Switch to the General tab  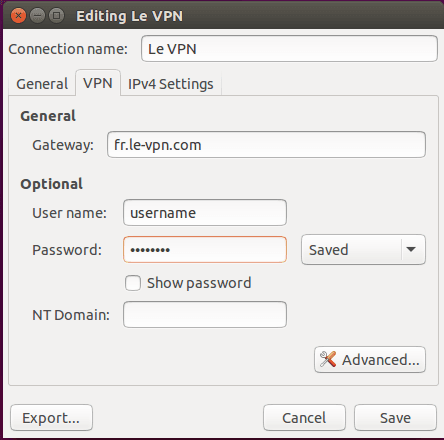42,84
